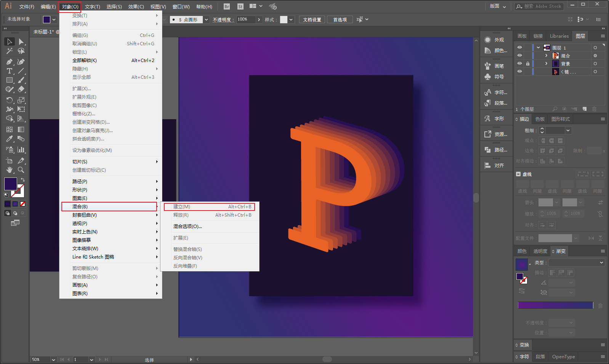Switch to the 色板 swatches tab
This screenshot has width=609, height=364.
point(540,119)
